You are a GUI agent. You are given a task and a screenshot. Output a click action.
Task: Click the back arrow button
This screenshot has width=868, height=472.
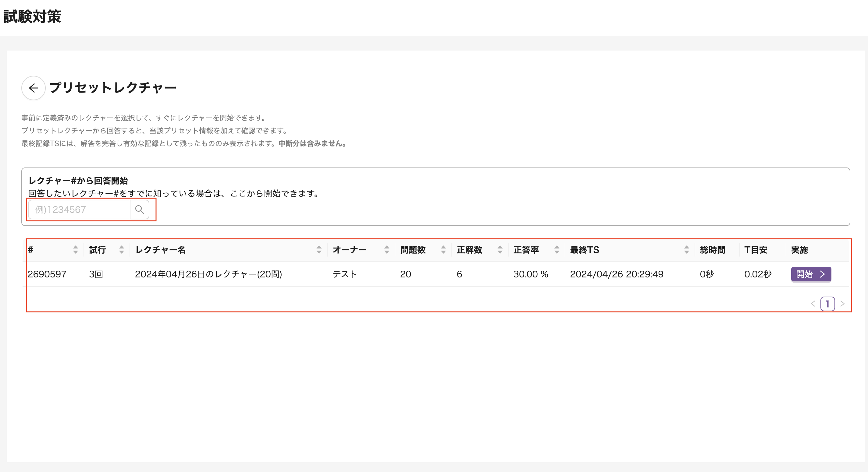(x=33, y=88)
